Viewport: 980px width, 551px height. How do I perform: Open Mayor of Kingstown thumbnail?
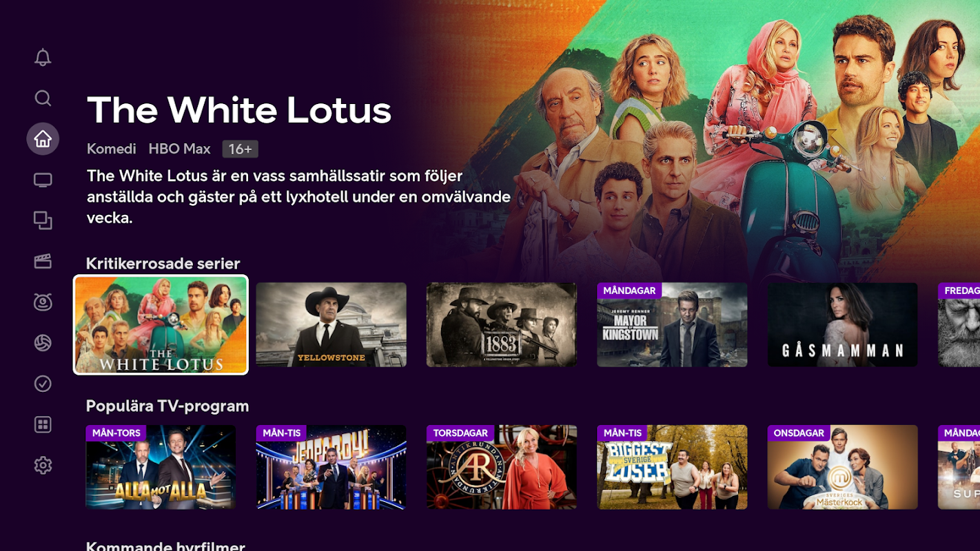tap(672, 324)
